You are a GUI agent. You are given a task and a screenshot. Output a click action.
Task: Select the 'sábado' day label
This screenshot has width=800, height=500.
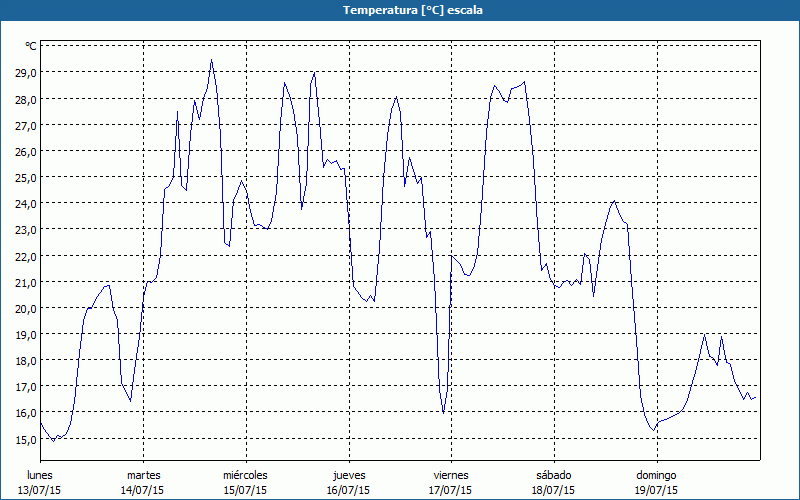click(x=553, y=475)
